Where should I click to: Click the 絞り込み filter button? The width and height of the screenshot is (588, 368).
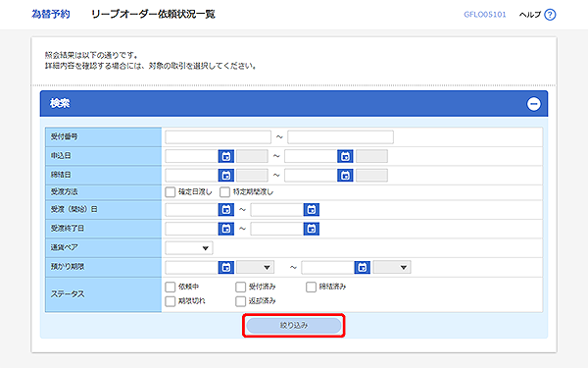coord(294,326)
